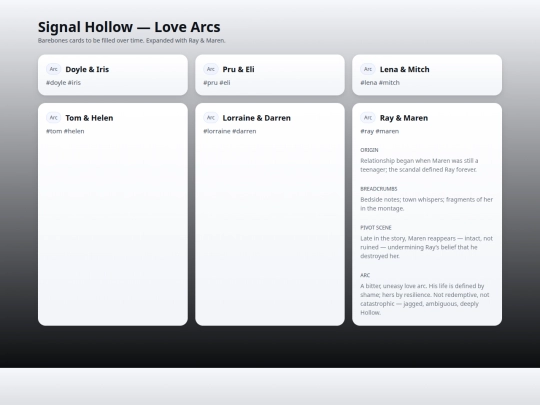Click the Arc badge beside Doyle & Iris
The height and width of the screenshot is (405, 540).
coord(53,69)
